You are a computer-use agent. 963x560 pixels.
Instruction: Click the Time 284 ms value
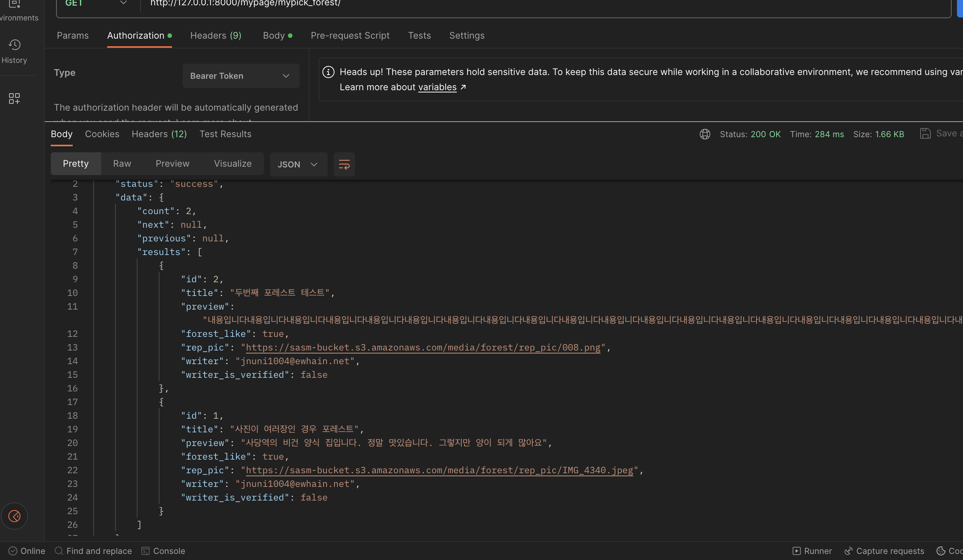[829, 134]
